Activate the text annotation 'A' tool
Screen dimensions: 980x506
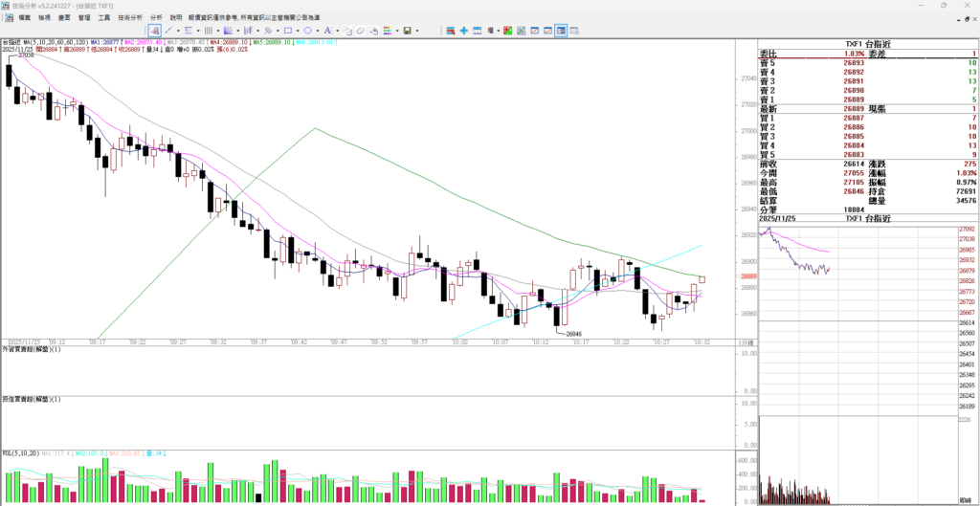[x=327, y=31]
